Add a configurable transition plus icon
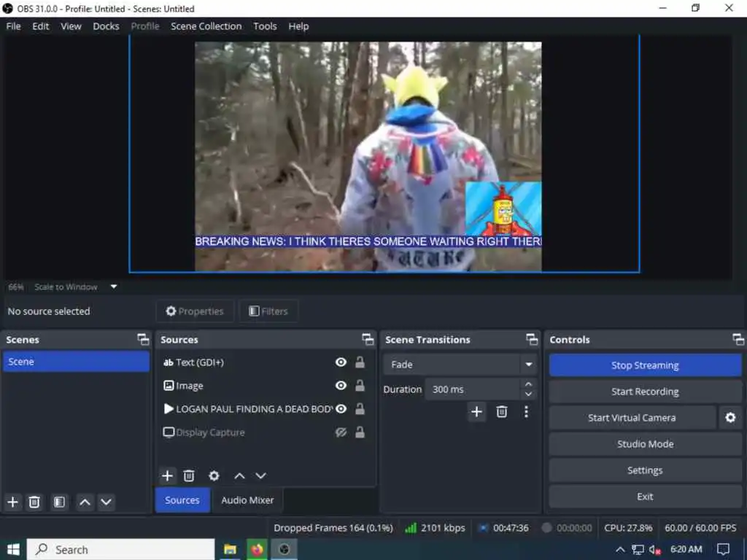 click(x=476, y=411)
